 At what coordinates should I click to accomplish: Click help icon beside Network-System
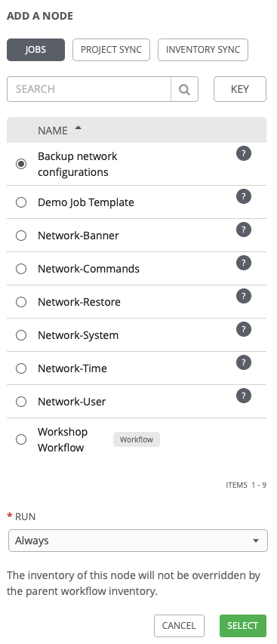click(244, 329)
